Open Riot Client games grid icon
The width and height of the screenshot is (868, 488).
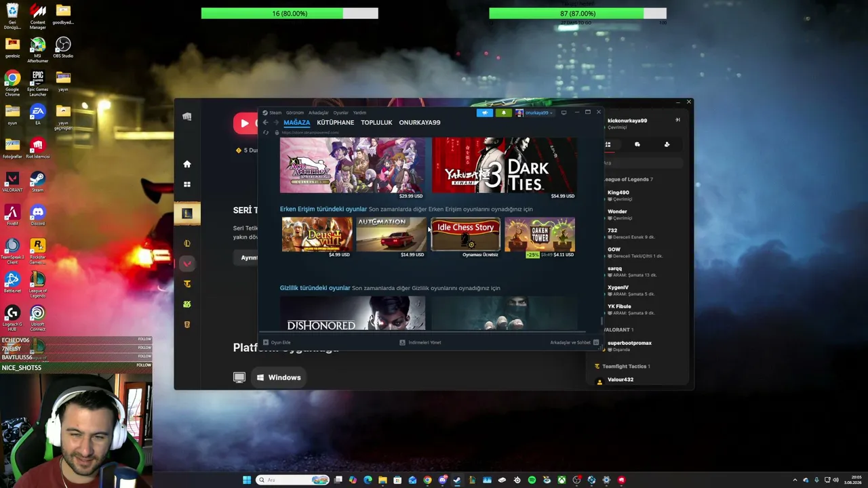pyautogui.click(x=187, y=184)
